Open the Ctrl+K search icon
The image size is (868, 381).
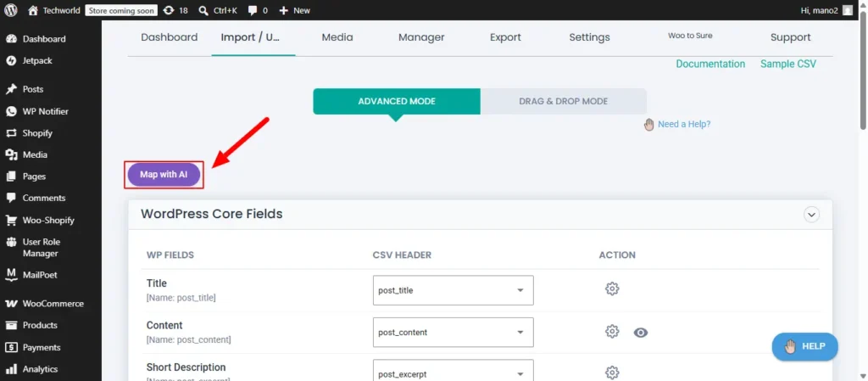[203, 10]
